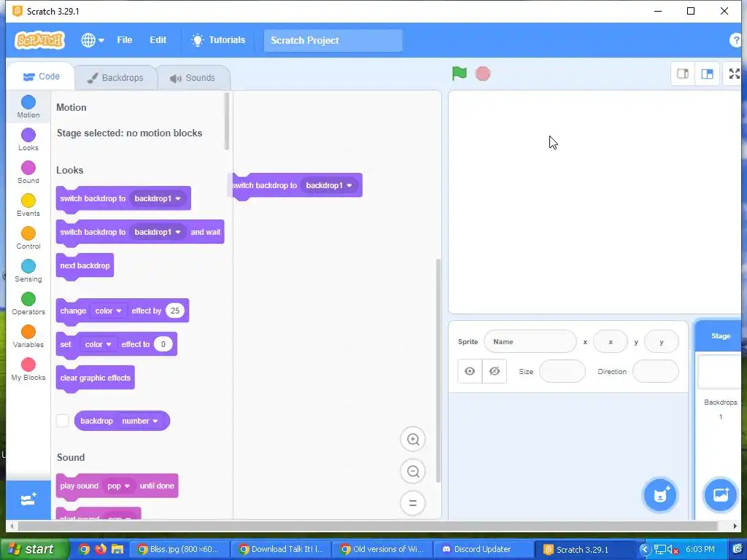
Task: Open the Edit menu
Action: (x=158, y=40)
